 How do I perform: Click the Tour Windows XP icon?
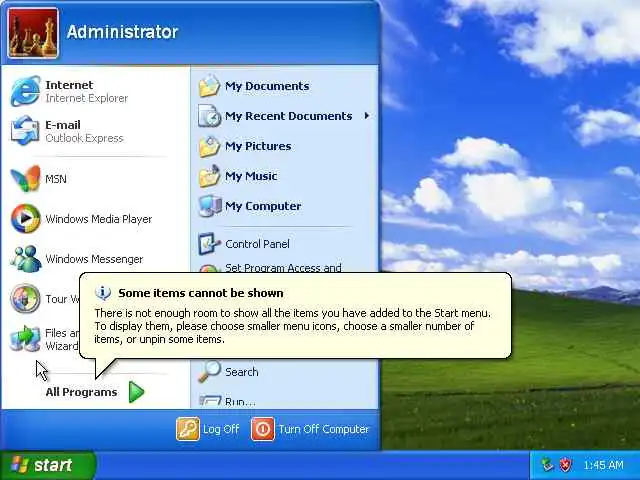tap(25, 298)
